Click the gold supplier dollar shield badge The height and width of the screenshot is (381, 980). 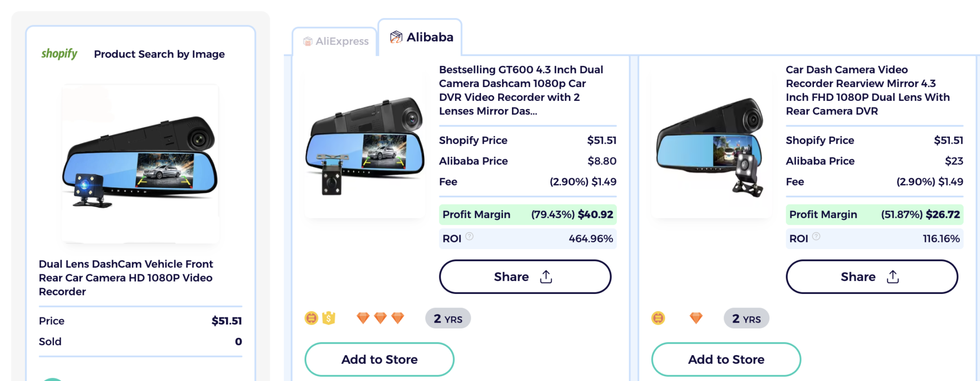[328, 317]
